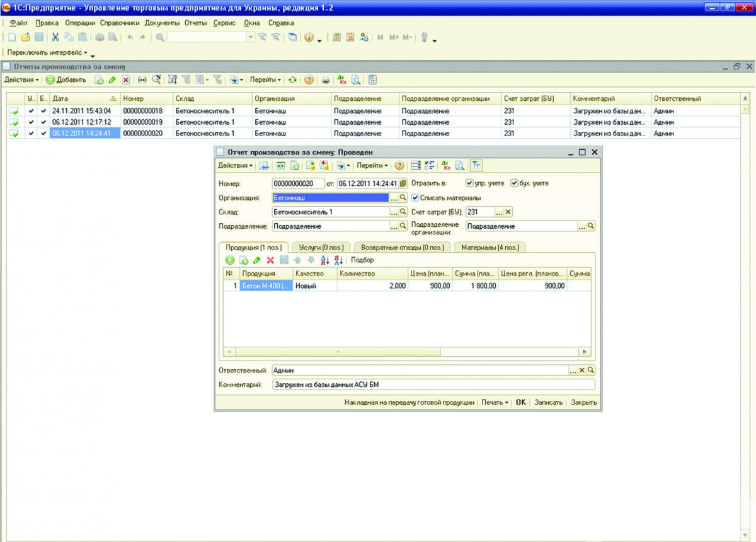Open the Справочники menu
The height and width of the screenshot is (542, 756).
[x=120, y=23]
